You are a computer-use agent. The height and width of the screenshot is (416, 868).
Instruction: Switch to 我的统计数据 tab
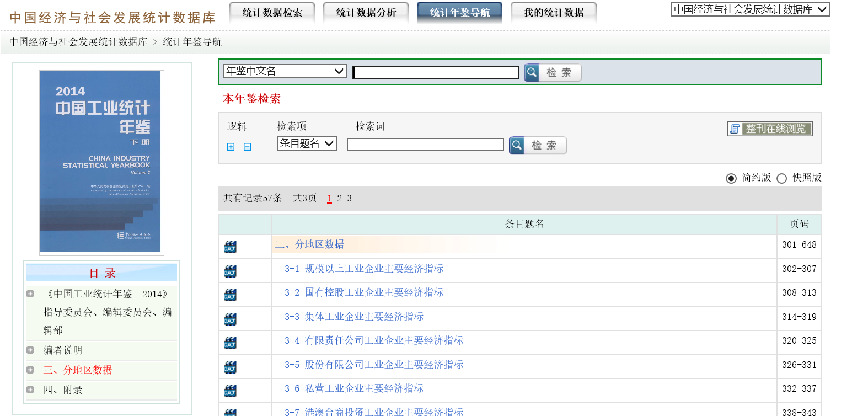pos(554,13)
